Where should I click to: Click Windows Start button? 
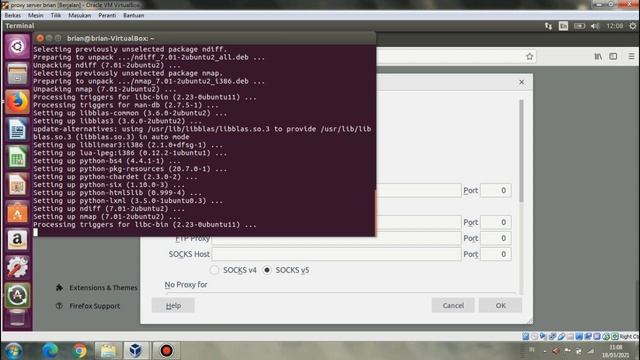tap(13, 351)
